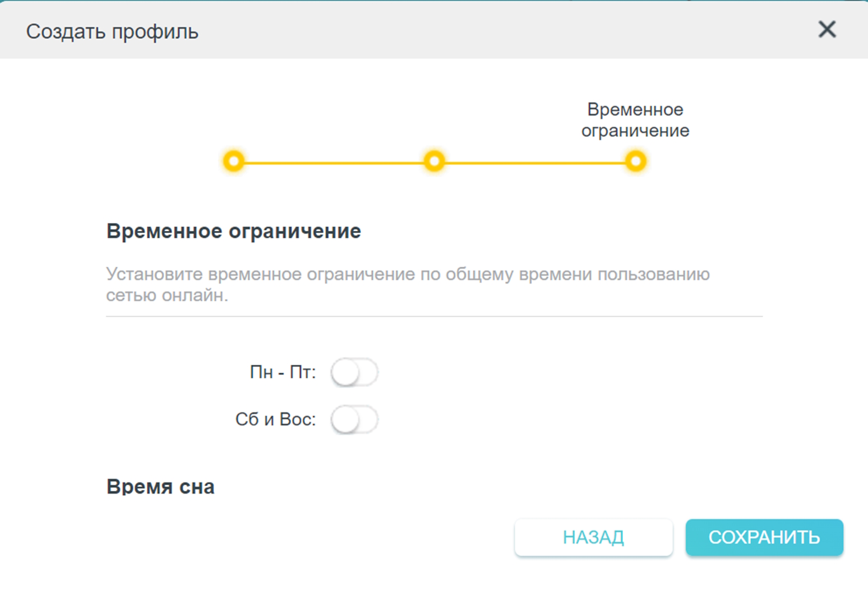Image resolution: width=868 pixels, height=604 pixels.
Task: Close the Создать профиль dialog
Action: pyautogui.click(x=827, y=30)
